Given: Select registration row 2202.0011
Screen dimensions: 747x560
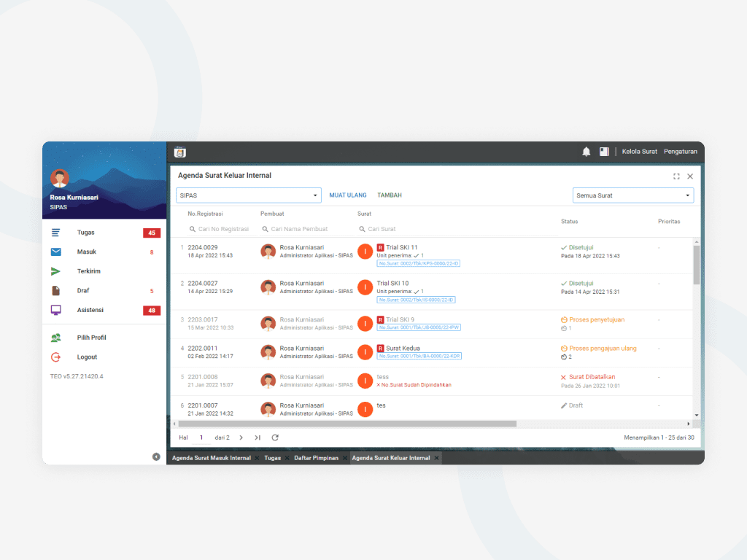Looking at the screenshot, I should (x=431, y=352).
